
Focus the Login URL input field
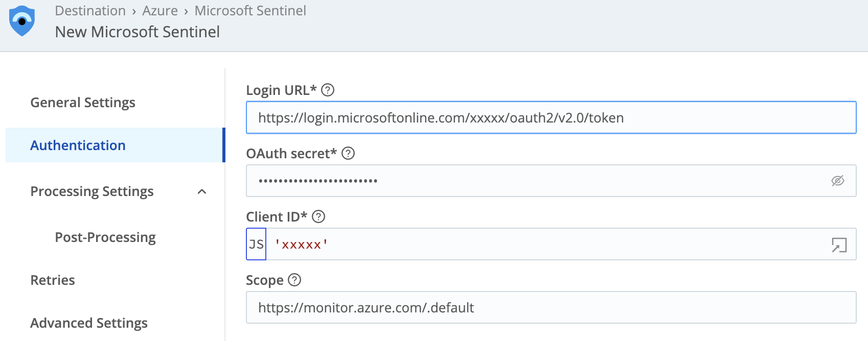click(551, 117)
